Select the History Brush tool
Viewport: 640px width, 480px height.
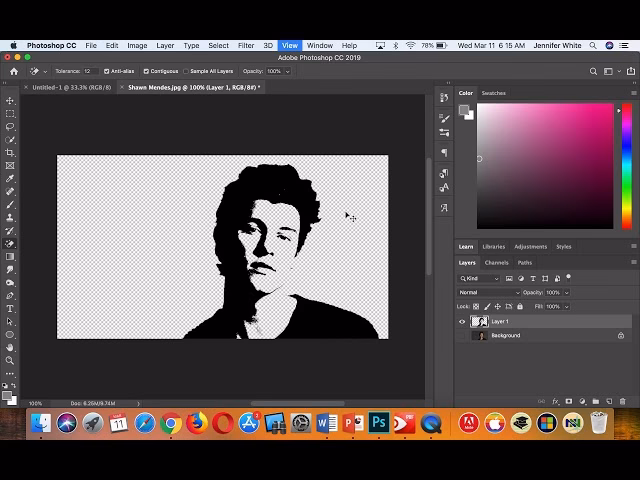click(x=10, y=231)
